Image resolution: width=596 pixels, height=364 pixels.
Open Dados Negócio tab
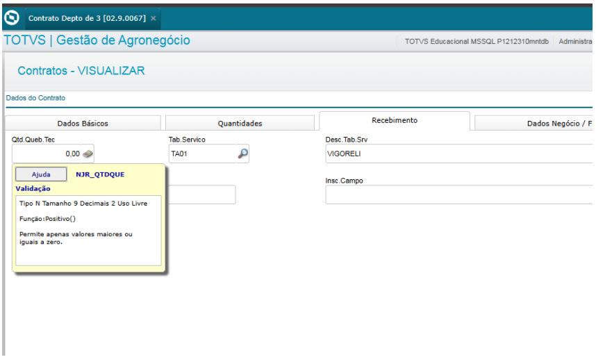pos(533,123)
